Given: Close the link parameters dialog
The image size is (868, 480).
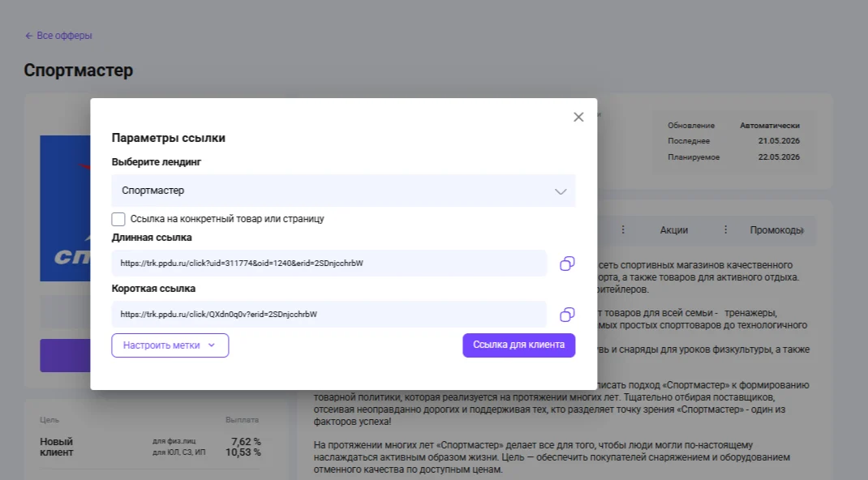Looking at the screenshot, I should click(578, 117).
